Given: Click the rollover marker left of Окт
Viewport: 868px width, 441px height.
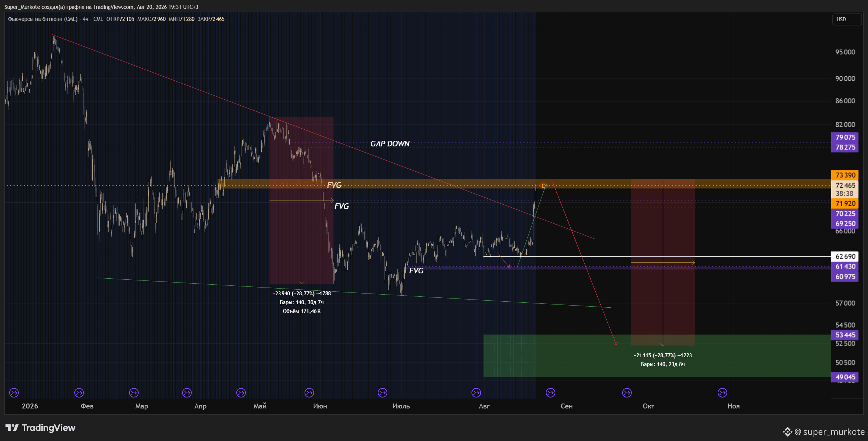Looking at the screenshot, I should pyautogui.click(x=627, y=393).
